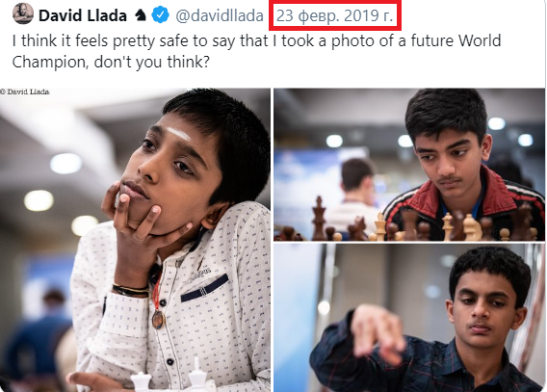Click the black knight emoji beside name

click(x=141, y=15)
